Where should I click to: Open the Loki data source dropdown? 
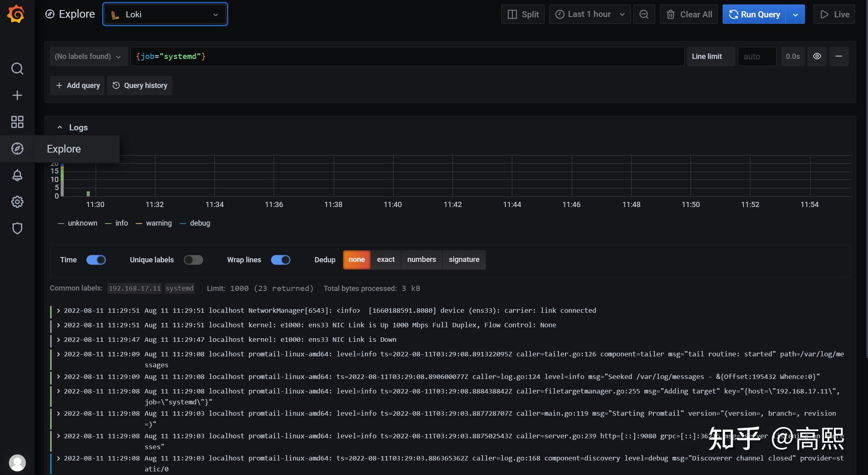[165, 15]
